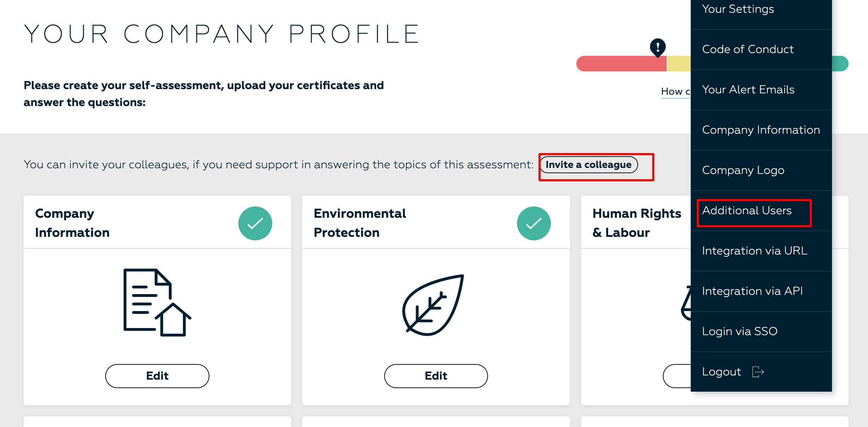Click the exit icon next to Logout
This screenshot has width=868, height=427.
[758, 372]
